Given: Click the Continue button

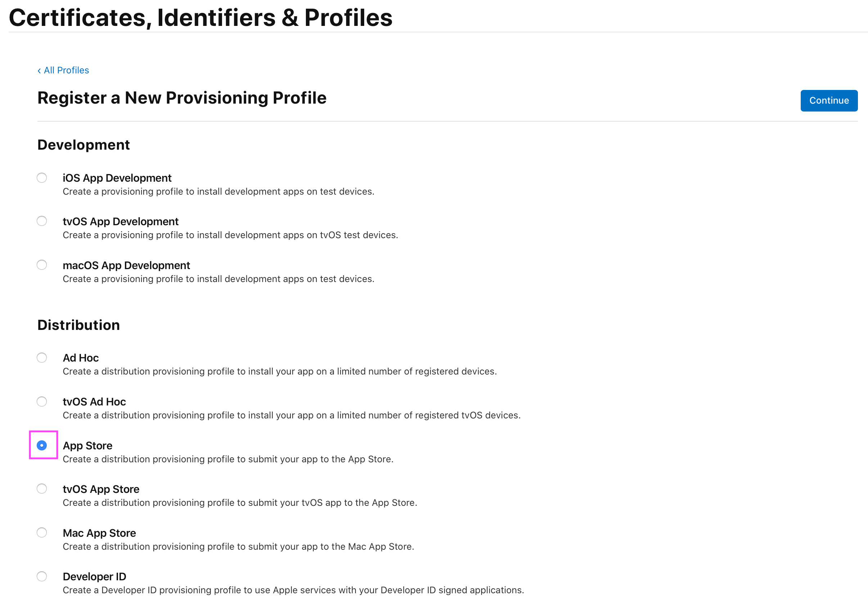Looking at the screenshot, I should 828,100.
